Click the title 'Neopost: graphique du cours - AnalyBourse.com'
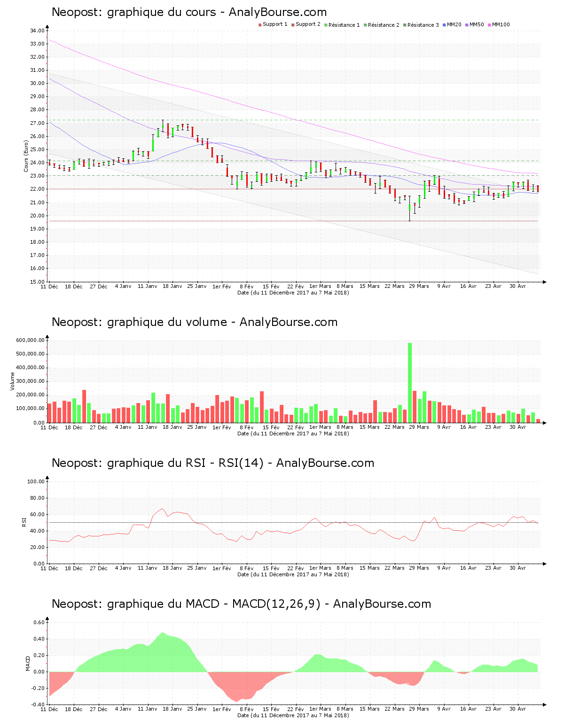The image size is (564, 728). [x=189, y=12]
